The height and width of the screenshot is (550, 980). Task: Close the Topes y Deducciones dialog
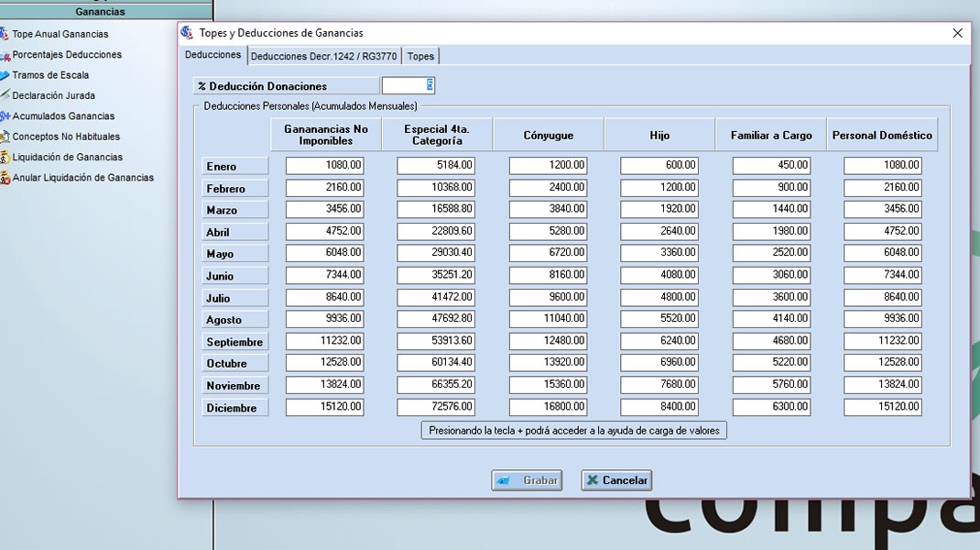click(957, 33)
